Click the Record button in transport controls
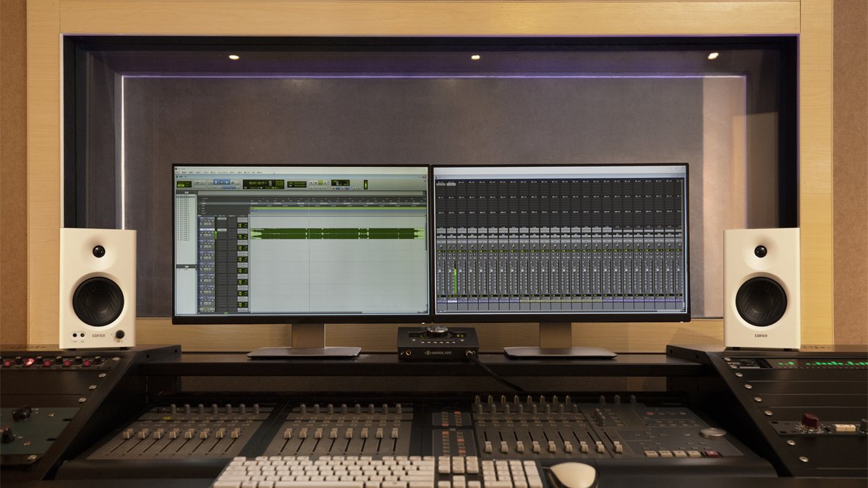Viewport: 868px width, 488px height. click(x=326, y=184)
